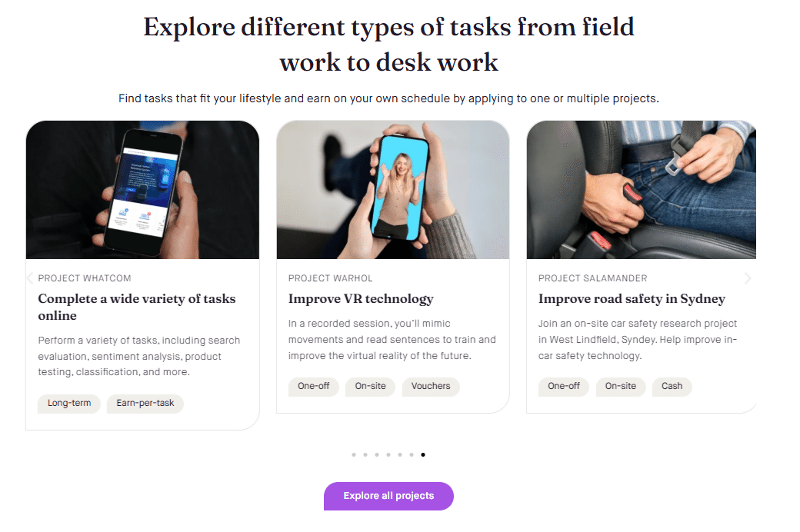Click the Vouchers tag
The height and width of the screenshot is (532, 800).
coord(431,386)
